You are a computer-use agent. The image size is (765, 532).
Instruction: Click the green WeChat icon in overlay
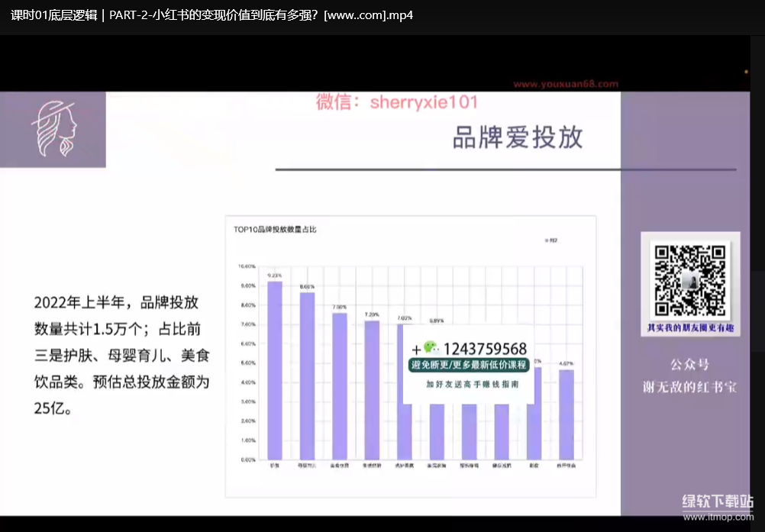click(x=432, y=348)
